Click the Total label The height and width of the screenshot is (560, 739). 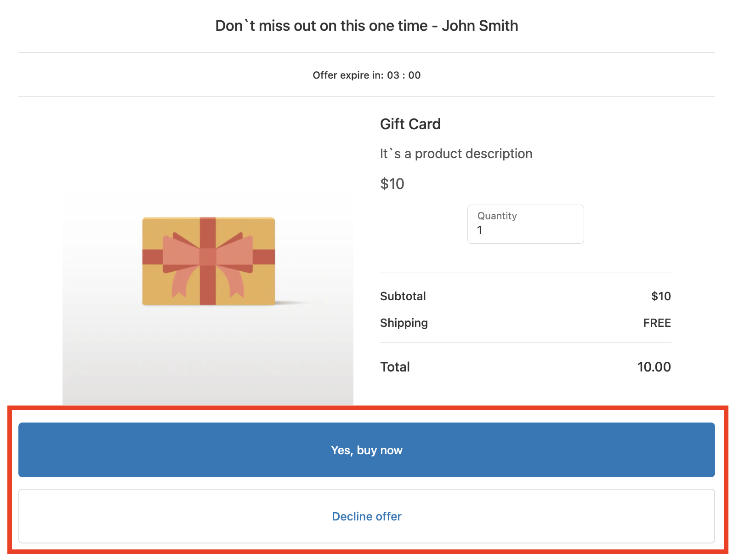395,367
